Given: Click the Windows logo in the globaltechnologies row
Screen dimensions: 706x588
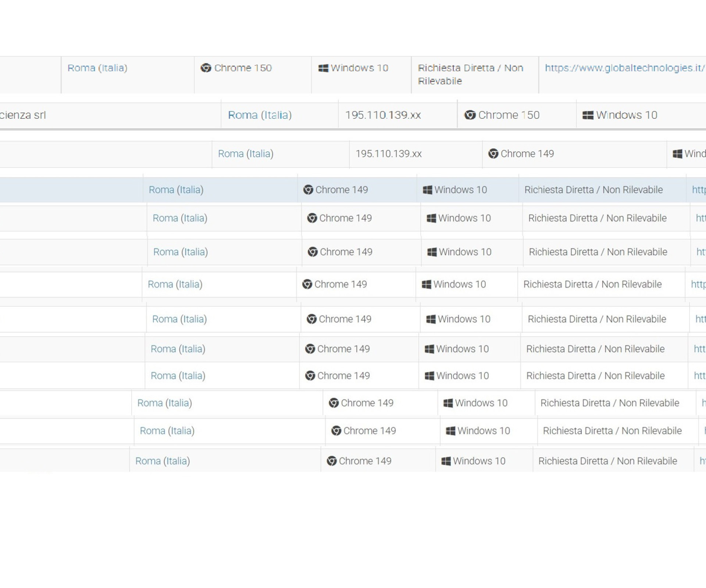Looking at the screenshot, I should click(323, 68).
